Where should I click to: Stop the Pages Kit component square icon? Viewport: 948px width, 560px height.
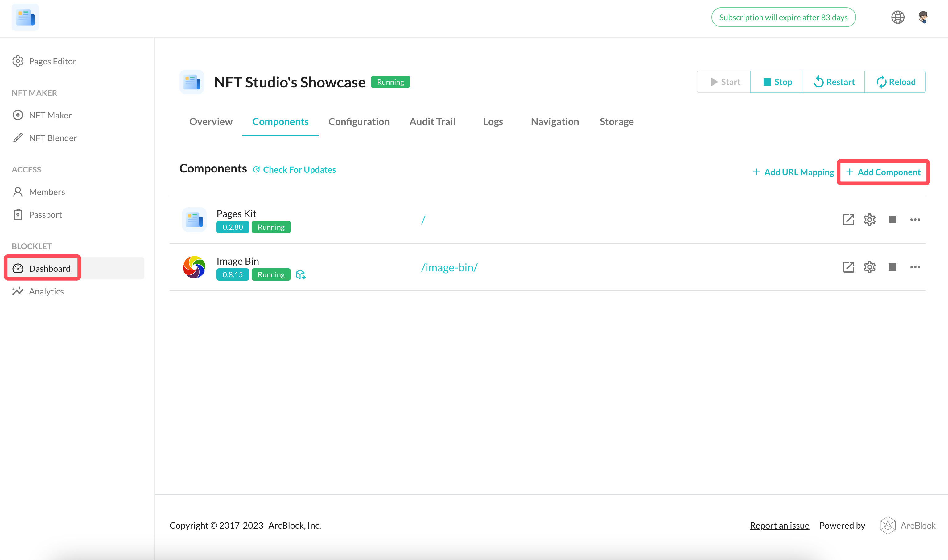click(x=892, y=220)
